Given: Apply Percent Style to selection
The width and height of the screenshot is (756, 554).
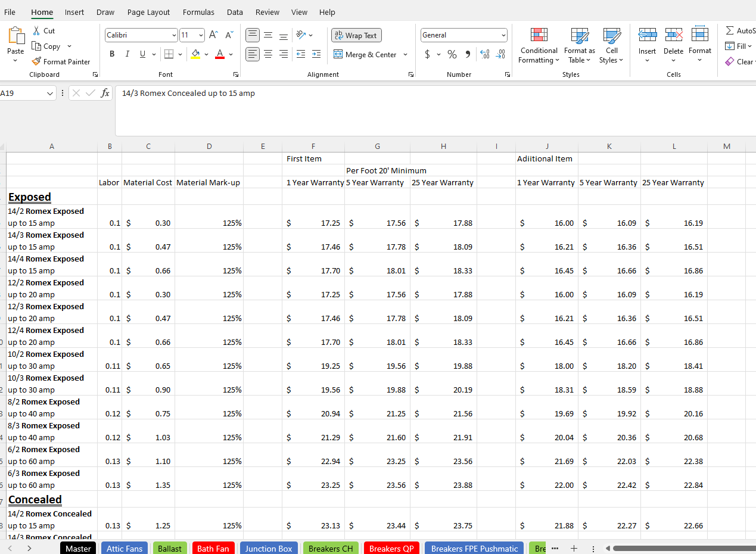Looking at the screenshot, I should coord(452,54).
